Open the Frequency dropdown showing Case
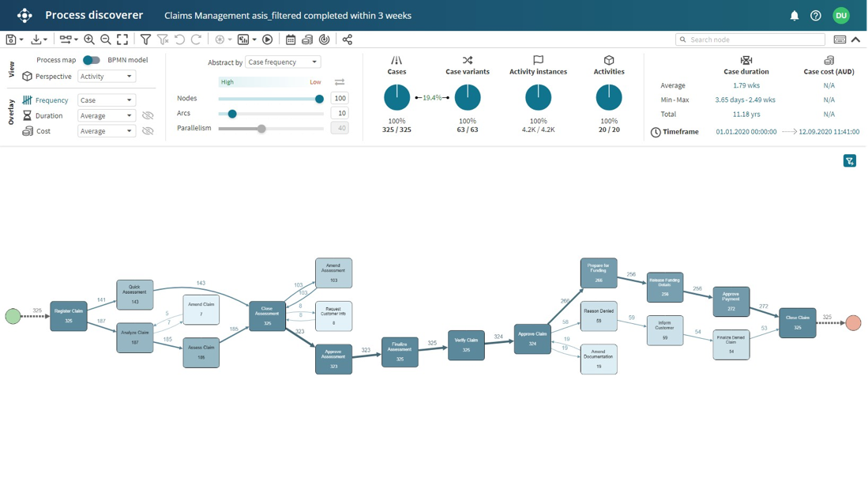This screenshot has height=493, width=868. click(107, 100)
